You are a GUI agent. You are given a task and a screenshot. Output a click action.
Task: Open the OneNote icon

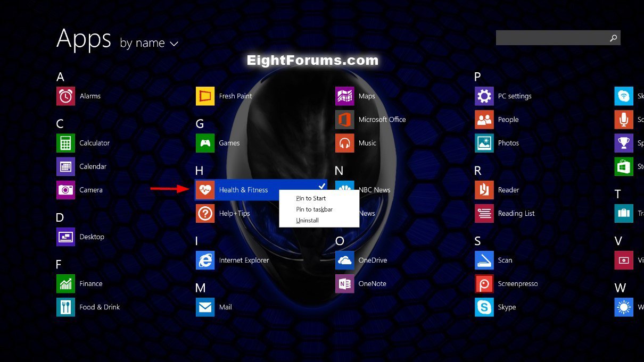[344, 283]
